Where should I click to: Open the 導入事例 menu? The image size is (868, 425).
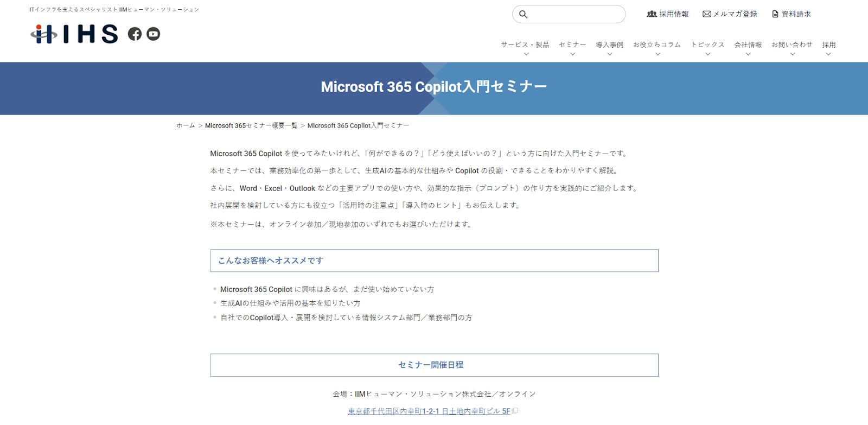pyautogui.click(x=609, y=45)
